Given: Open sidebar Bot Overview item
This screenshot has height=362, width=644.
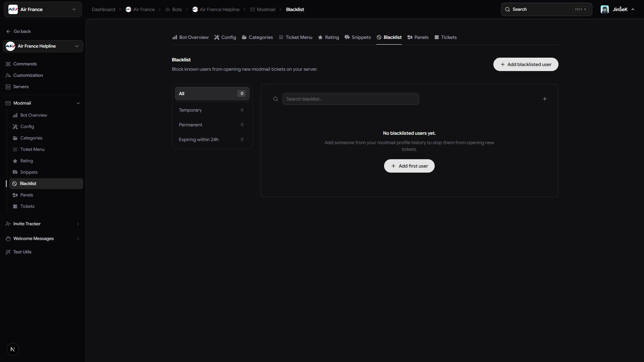Looking at the screenshot, I should coord(46,115).
